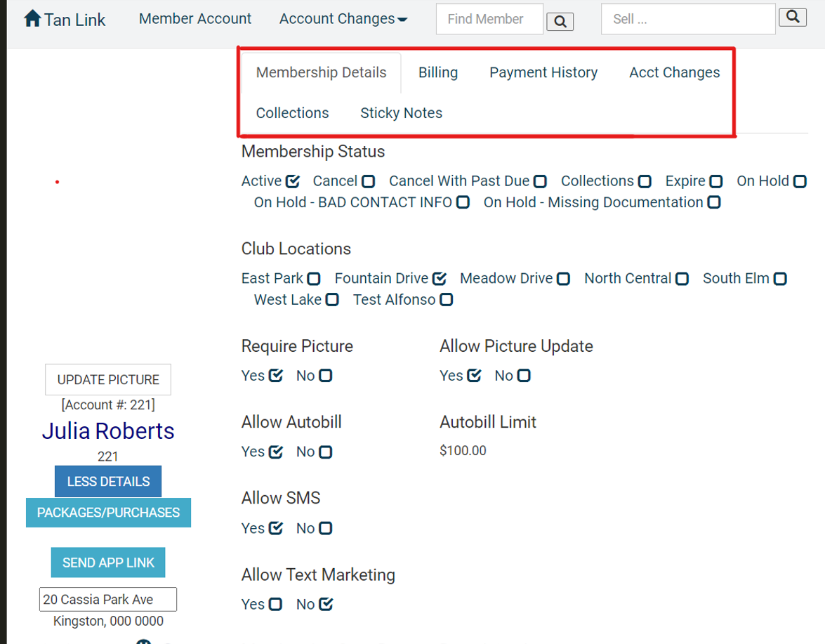Click the $100.00 Autobill Limit value
The height and width of the screenshot is (644, 825).
(x=463, y=450)
